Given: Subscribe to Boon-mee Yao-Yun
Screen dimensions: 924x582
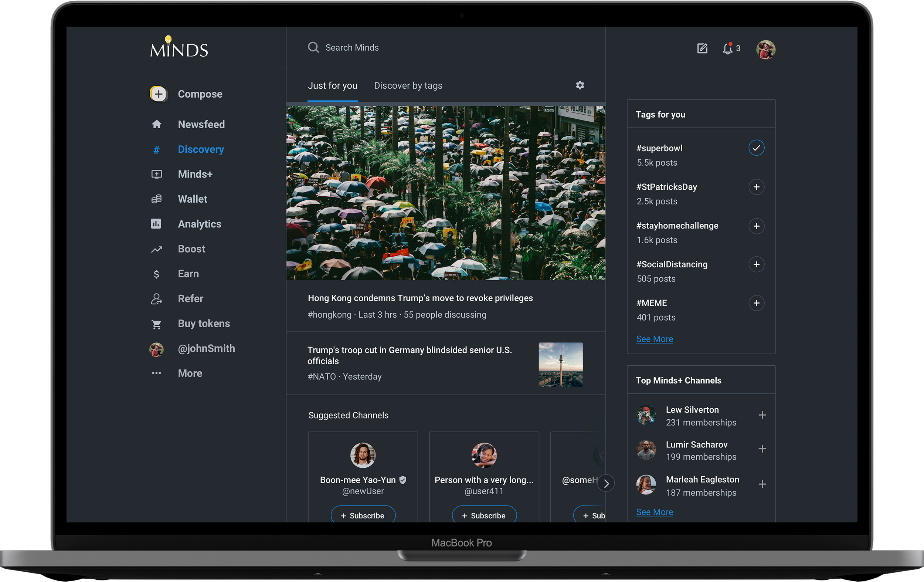Looking at the screenshot, I should coord(363,515).
